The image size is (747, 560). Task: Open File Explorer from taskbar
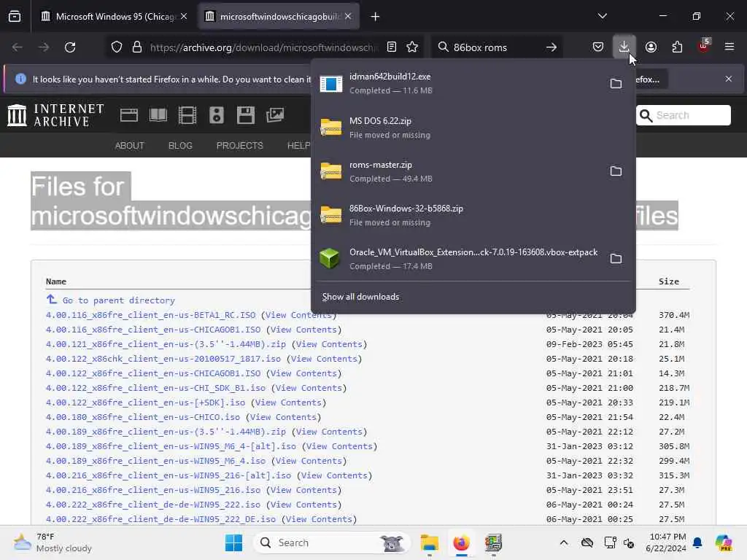pyautogui.click(x=429, y=542)
